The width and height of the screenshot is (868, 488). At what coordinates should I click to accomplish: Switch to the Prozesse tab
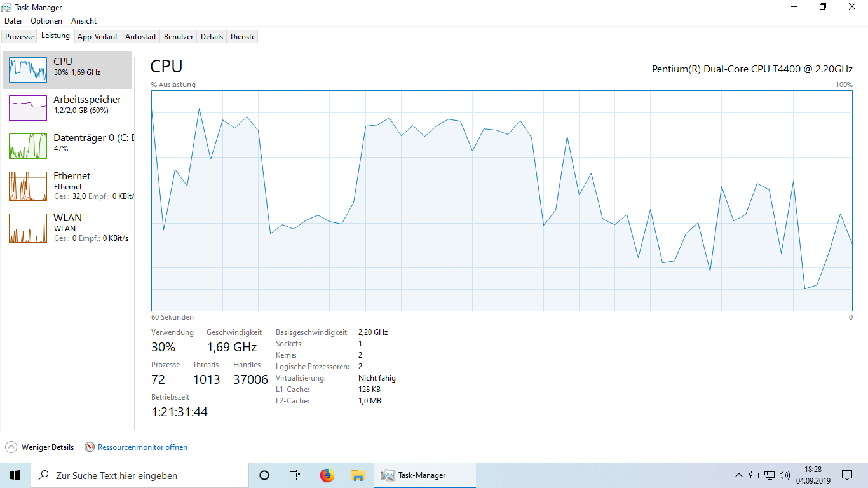click(19, 37)
